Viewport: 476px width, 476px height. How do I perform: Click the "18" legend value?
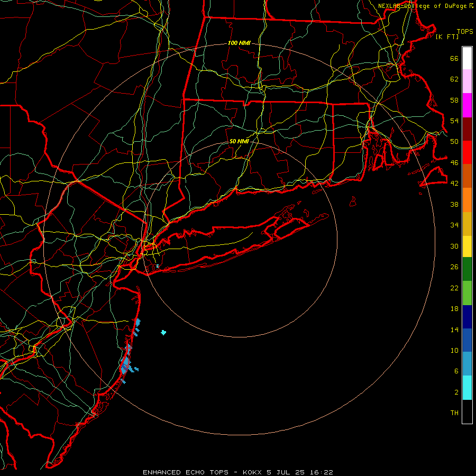pos(454,309)
